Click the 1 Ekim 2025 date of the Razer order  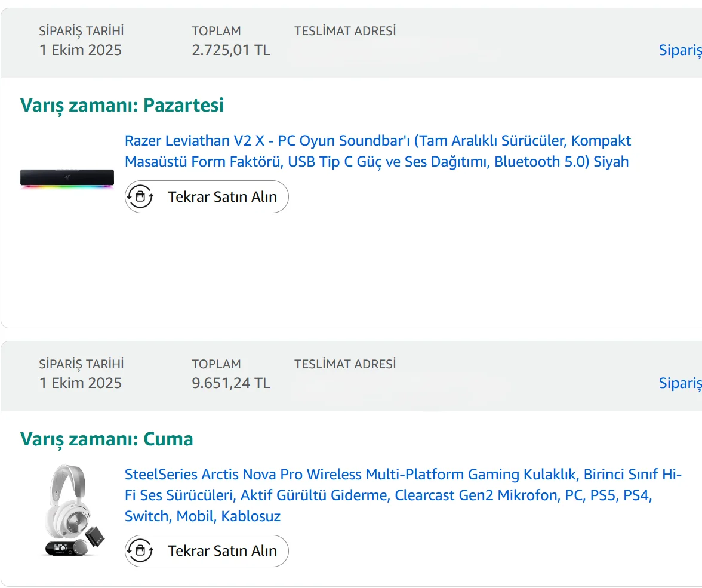point(81,50)
